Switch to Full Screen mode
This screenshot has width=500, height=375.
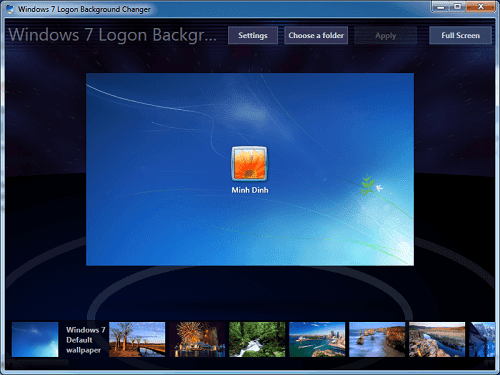[460, 35]
